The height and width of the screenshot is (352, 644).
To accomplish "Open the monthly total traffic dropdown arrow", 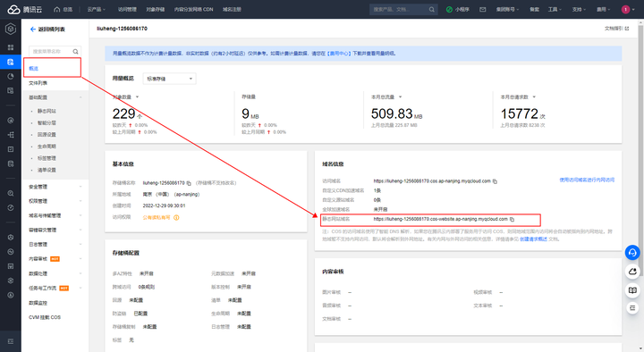I will click(x=400, y=97).
